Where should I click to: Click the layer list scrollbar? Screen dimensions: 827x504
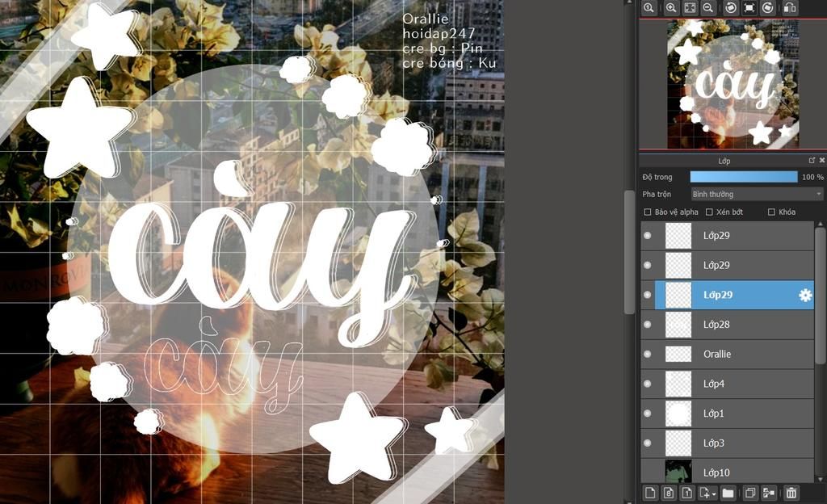coord(820,296)
